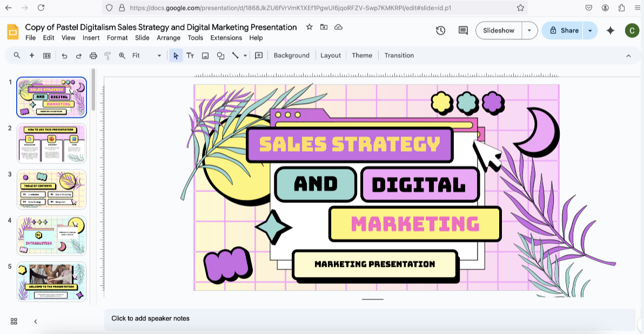
Task: Add a new slide with plus icon
Action: (x=32, y=56)
